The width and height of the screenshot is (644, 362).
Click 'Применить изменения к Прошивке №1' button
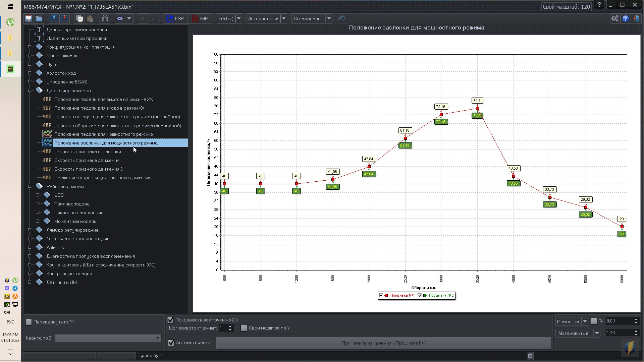383,343
